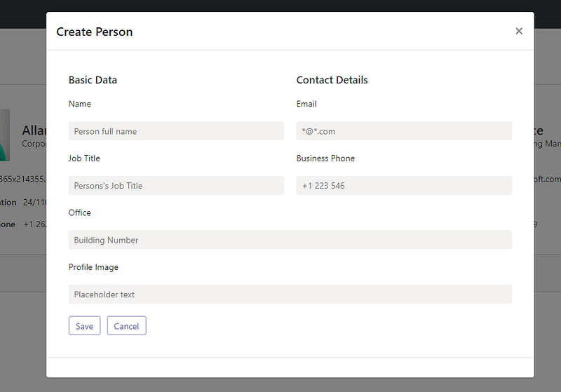Screen dimensions: 561x392
Task: Save the new person
Action: tap(84, 325)
